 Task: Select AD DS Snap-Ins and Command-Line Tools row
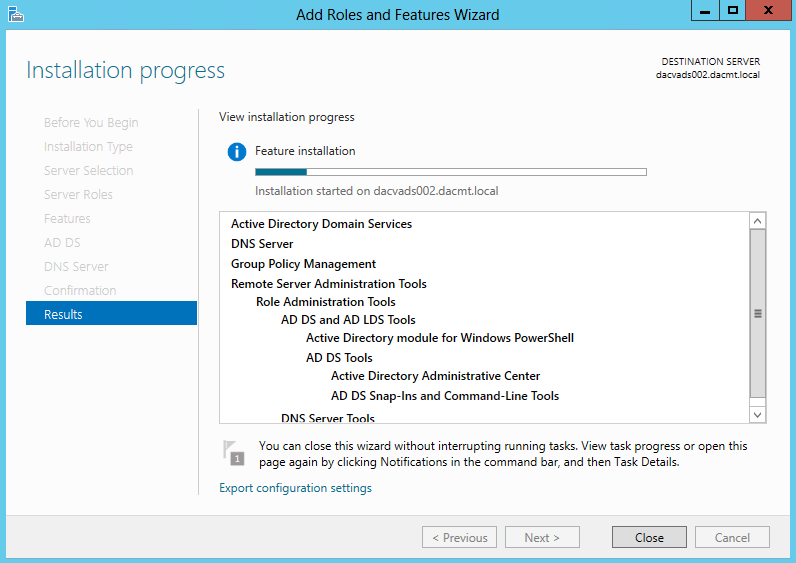pos(445,396)
